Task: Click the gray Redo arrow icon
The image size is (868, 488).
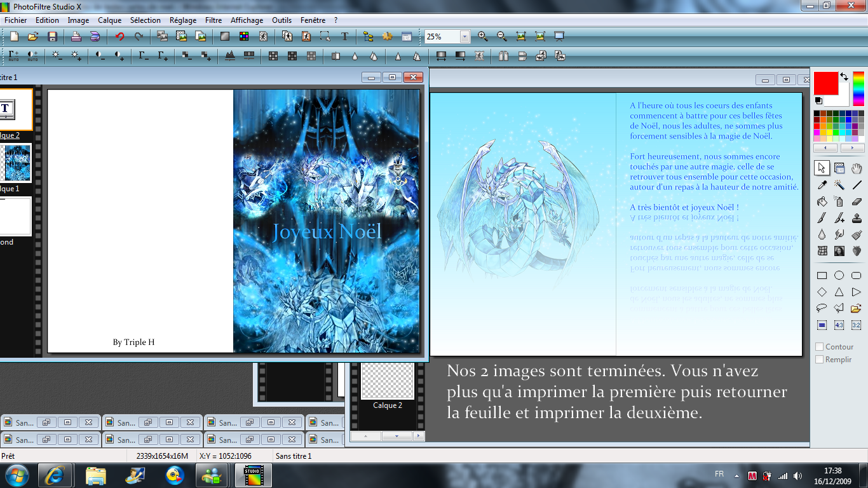Action: [138, 36]
